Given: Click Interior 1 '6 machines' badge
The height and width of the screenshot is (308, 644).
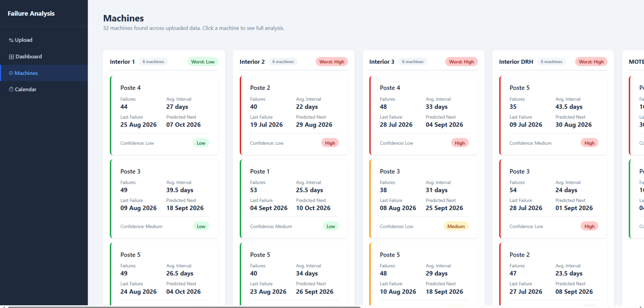Looking at the screenshot, I should [153, 62].
